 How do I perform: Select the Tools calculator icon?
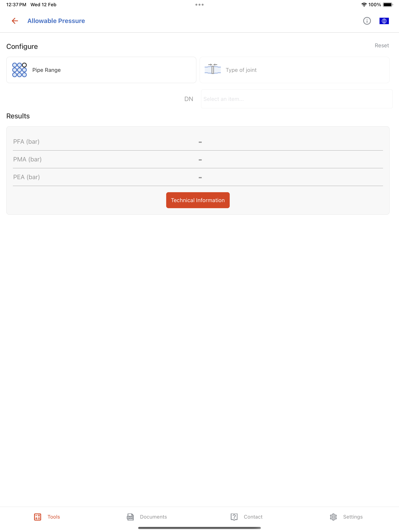pos(38,517)
